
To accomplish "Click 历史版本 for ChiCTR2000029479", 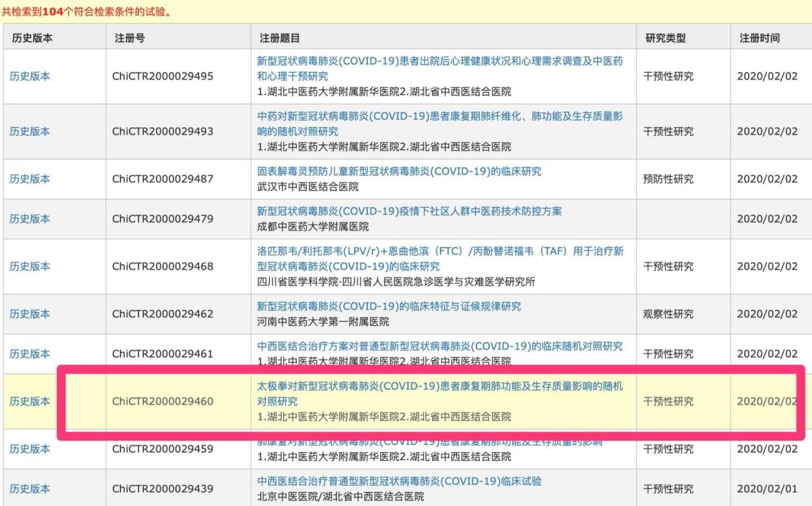I will (30, 219).
